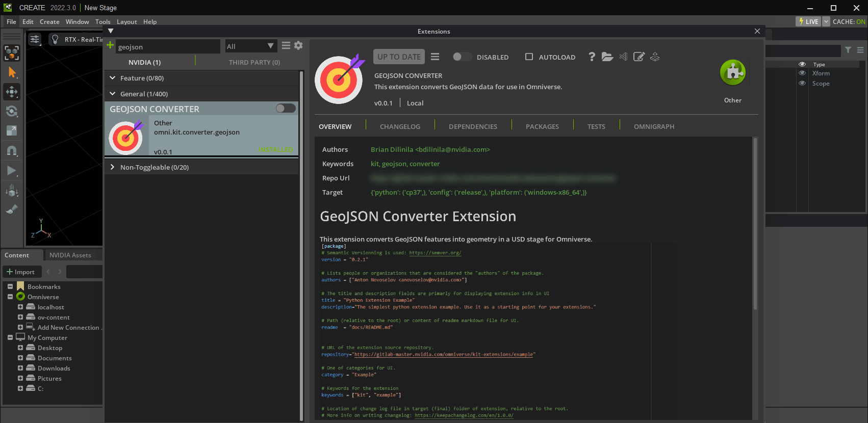
Task: Switch to the OMNIGRAPH tab
Action: pos(654,126)
